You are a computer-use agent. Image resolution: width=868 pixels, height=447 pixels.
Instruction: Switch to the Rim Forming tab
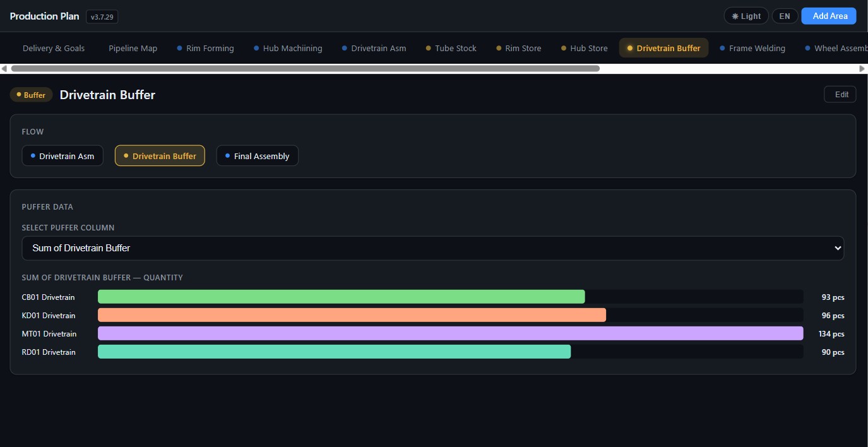[206, 48]
